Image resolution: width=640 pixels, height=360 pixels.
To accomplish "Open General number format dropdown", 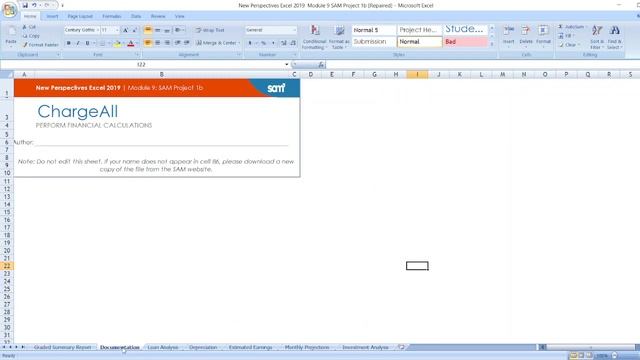I will (294, 30).
